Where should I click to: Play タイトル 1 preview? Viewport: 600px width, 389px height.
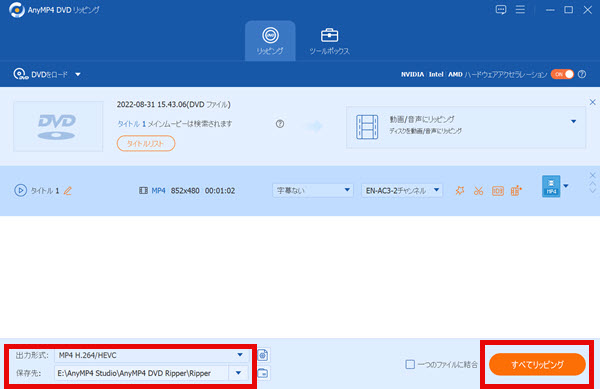point(20,190)
